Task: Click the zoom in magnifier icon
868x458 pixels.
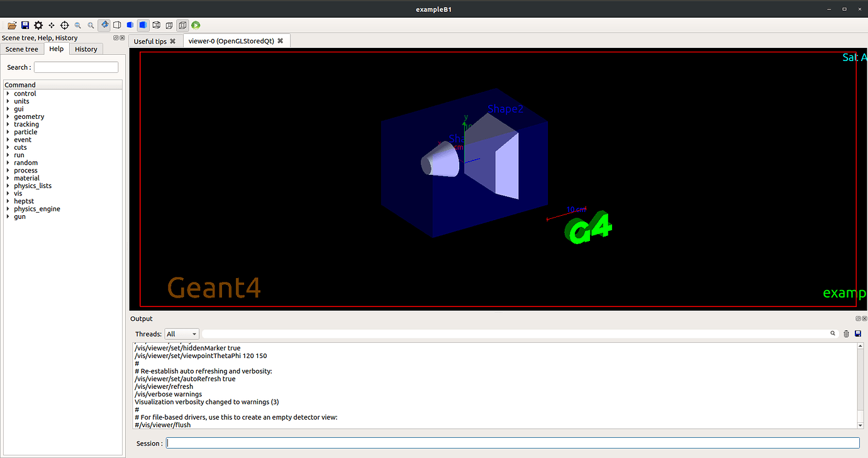Action: [x=90, y=25]
